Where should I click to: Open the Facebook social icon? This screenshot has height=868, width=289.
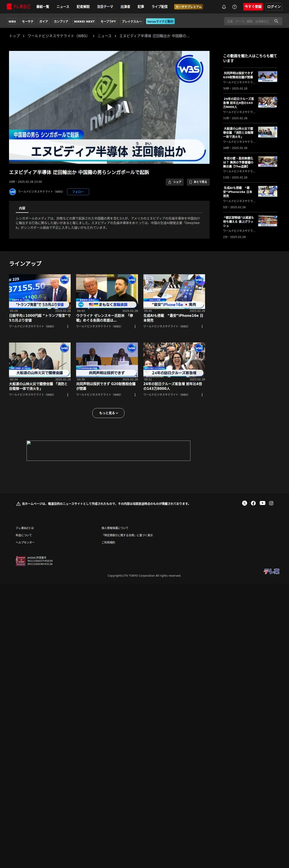pos(253,503)
